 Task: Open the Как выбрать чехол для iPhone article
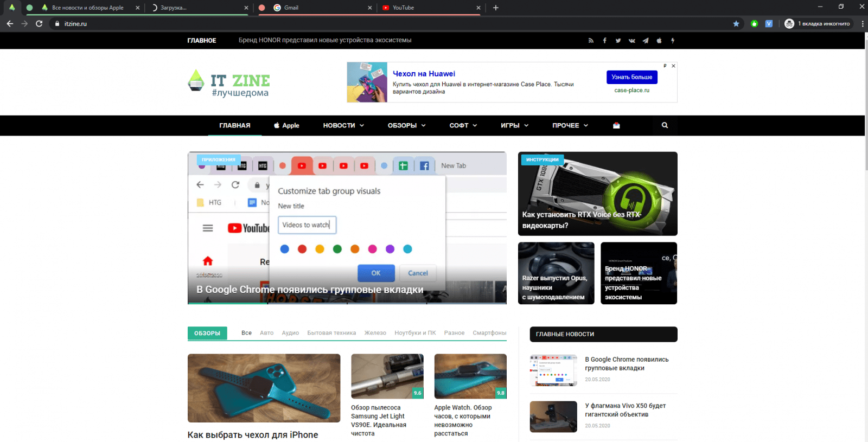tap(264, 397)
